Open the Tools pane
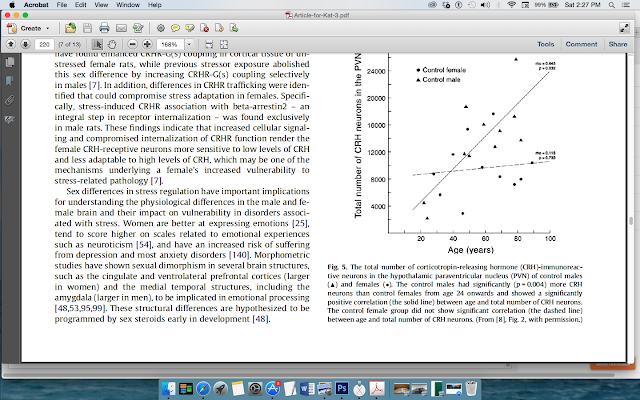 546,44
